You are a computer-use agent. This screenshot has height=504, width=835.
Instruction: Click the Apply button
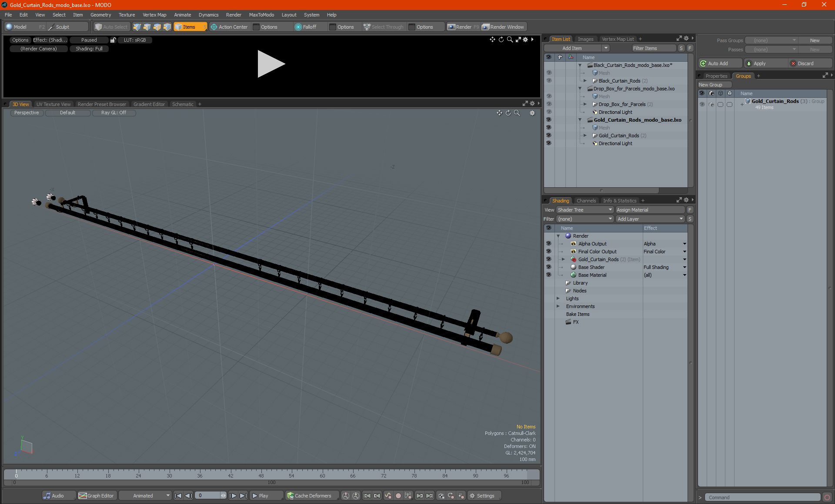click(765, 63)
